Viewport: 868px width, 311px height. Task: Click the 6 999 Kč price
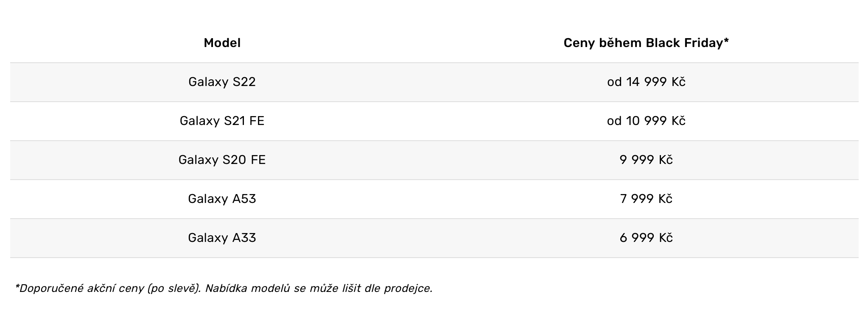pos(646,238)
